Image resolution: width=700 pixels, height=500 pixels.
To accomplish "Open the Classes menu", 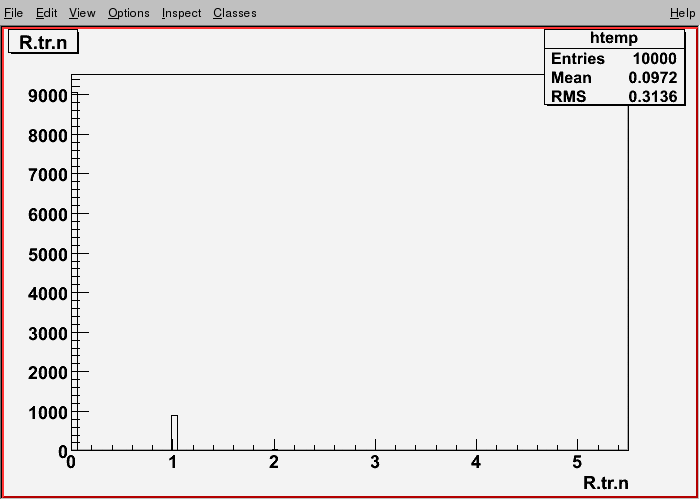I will coord(235,13).
